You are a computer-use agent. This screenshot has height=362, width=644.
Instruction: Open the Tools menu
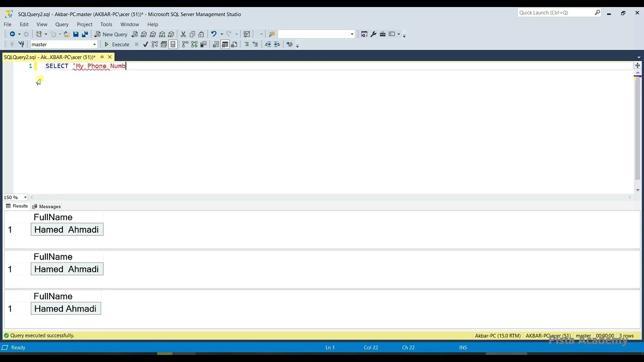coord(106,24)
